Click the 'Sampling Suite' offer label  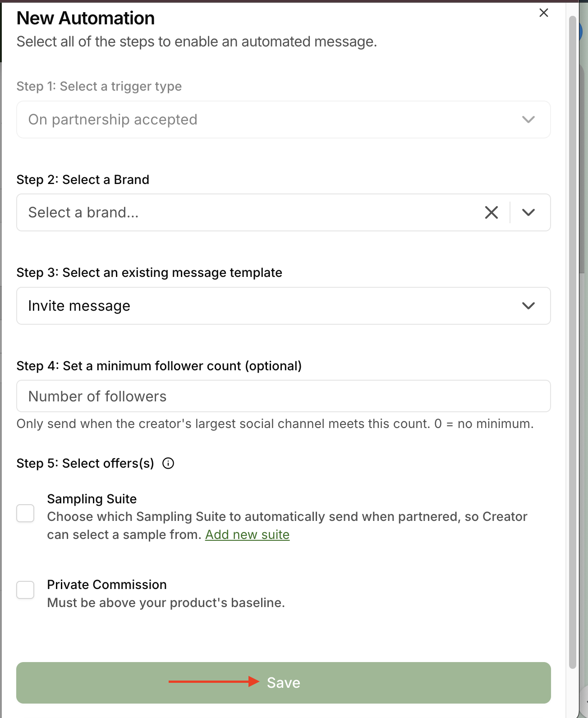coord(92,499)
